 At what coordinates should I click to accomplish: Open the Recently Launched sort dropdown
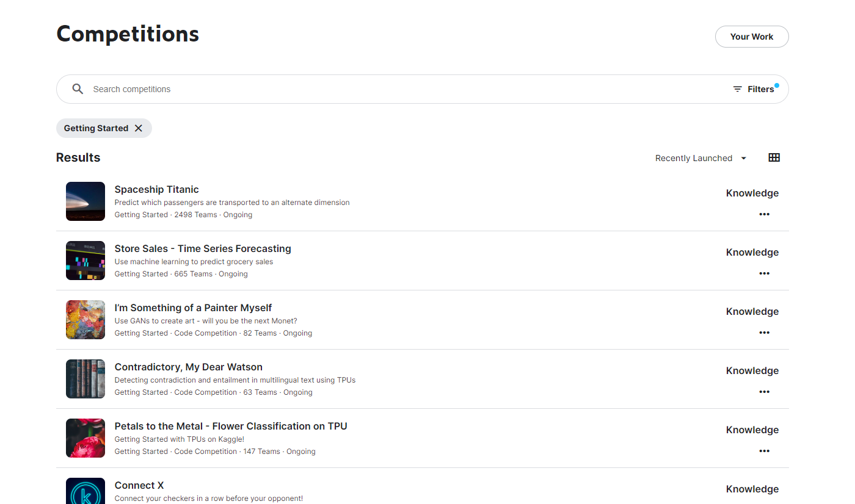[701, 158]
